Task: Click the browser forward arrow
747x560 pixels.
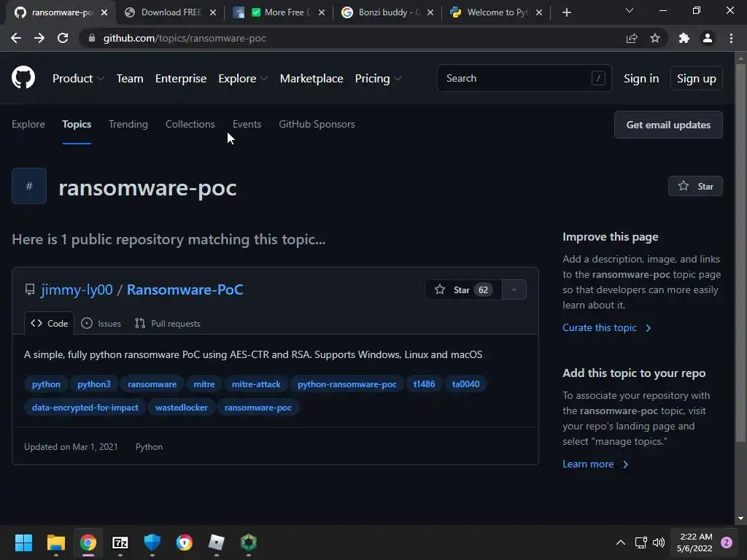Action: coord(39,38)
